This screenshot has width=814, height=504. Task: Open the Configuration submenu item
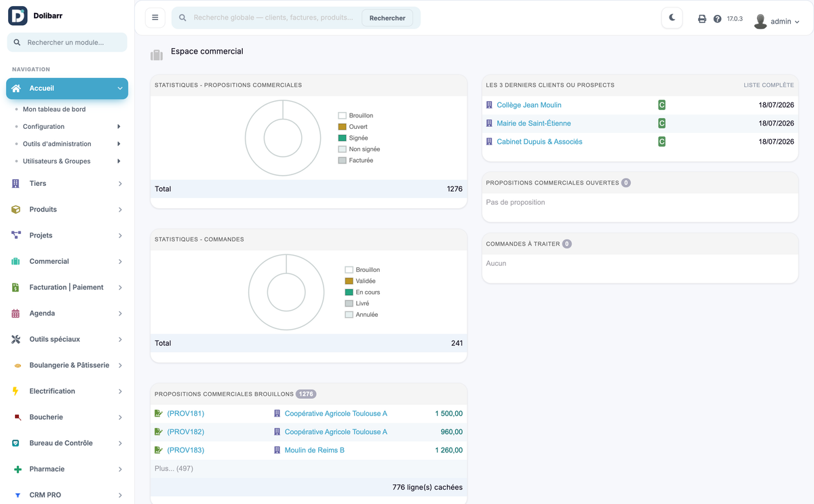point(43,127)
